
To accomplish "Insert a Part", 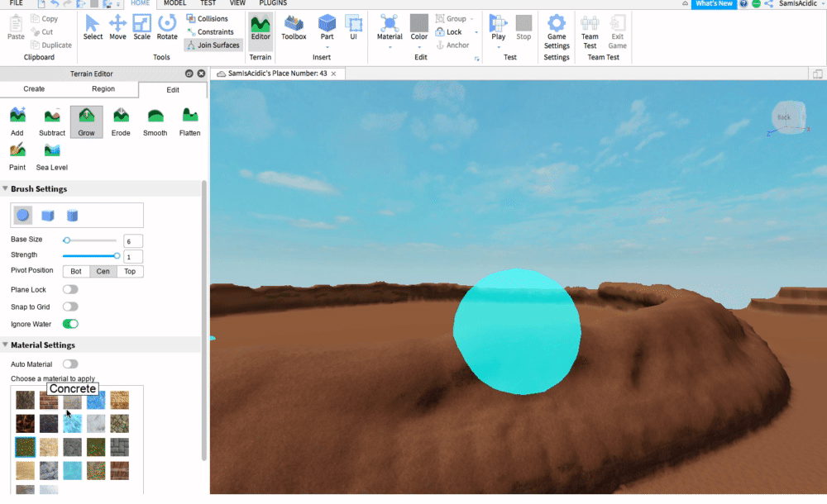I will (327, 27).
